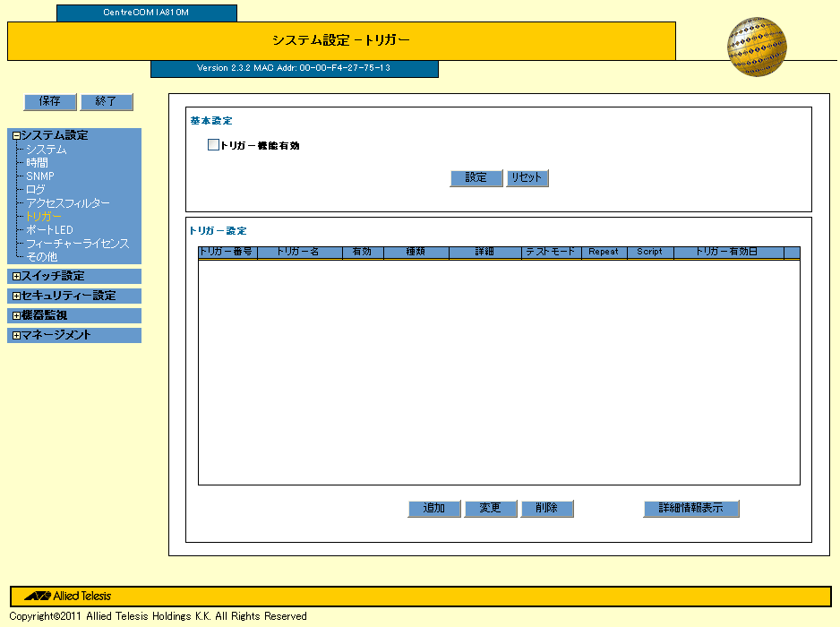Viewport: 840px width, 627px height.
Task: Click the Allied Telesis footer logo
Action: click(68, 596)
